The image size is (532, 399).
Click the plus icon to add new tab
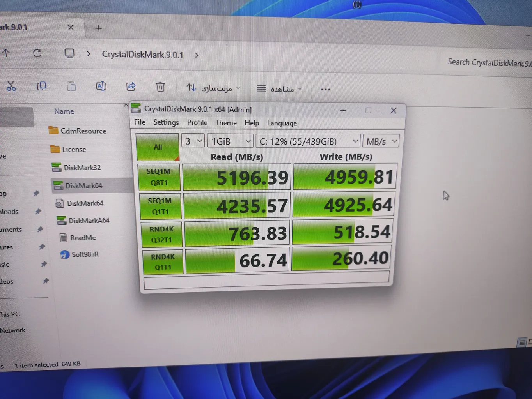99,28
